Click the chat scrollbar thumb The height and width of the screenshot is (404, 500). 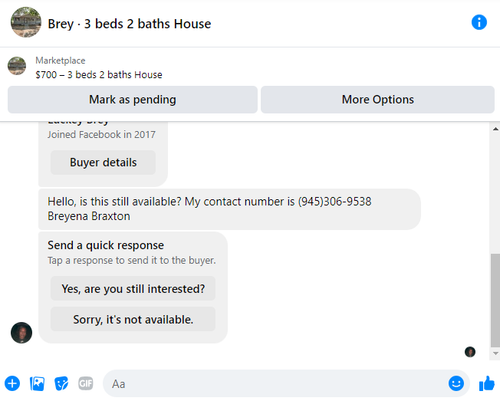(495, 300)
